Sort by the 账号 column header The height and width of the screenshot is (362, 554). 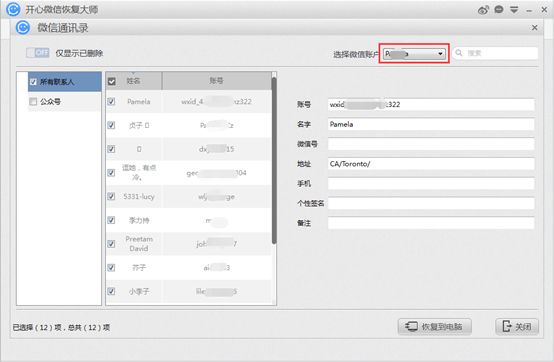[x=216, y=81]
